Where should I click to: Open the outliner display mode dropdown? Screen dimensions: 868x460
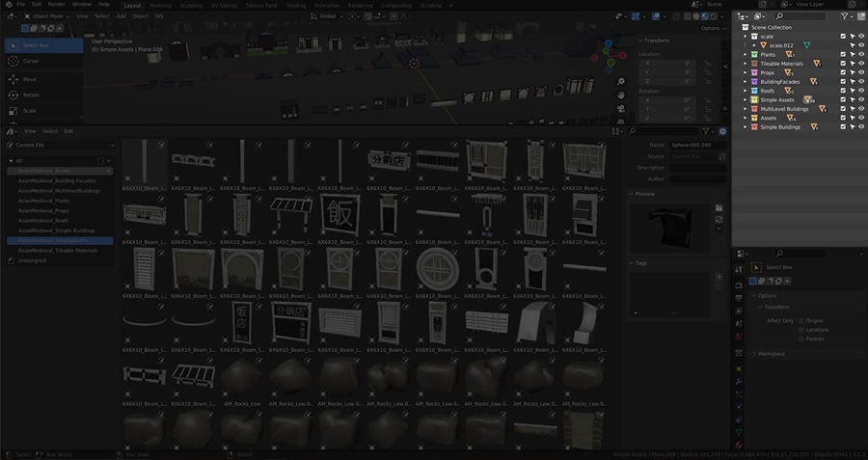(x=743, y=16)
